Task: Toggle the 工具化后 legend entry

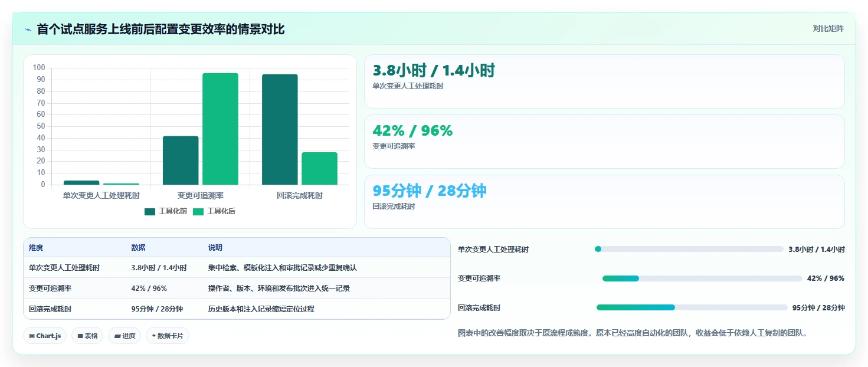Action: (214, 211)
